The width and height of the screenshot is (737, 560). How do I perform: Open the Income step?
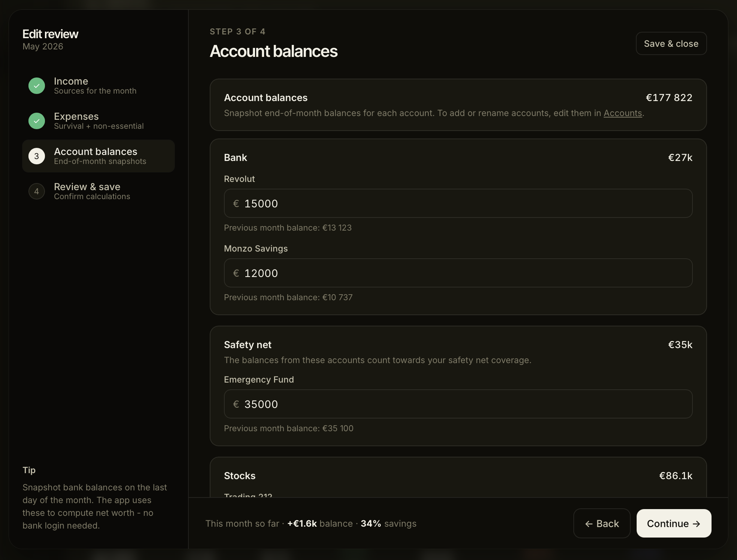coord(98,86)
